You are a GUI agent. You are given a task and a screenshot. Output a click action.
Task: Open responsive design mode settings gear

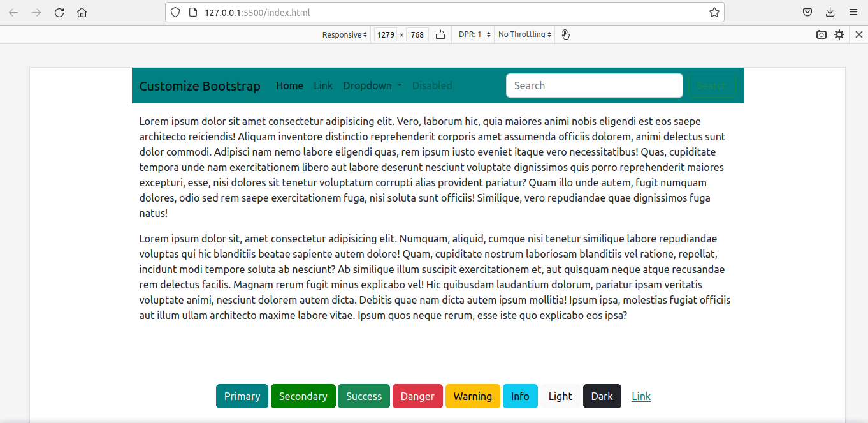click(839, 34)
